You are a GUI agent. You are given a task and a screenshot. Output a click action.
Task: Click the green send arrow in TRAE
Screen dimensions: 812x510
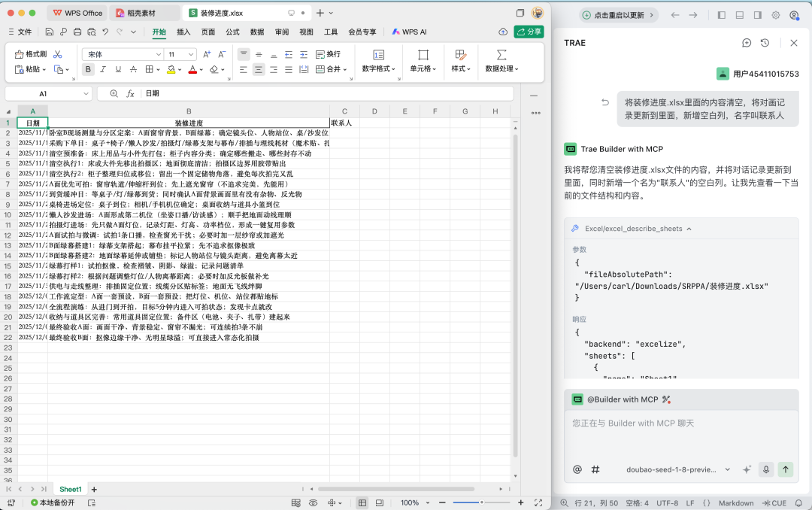click(786, 469)
